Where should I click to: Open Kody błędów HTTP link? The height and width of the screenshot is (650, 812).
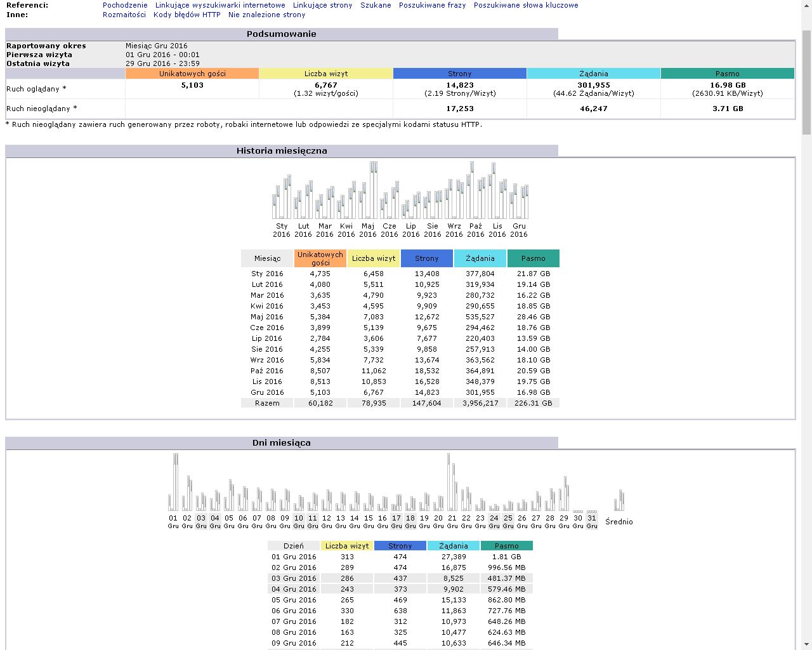click(187, 15)
